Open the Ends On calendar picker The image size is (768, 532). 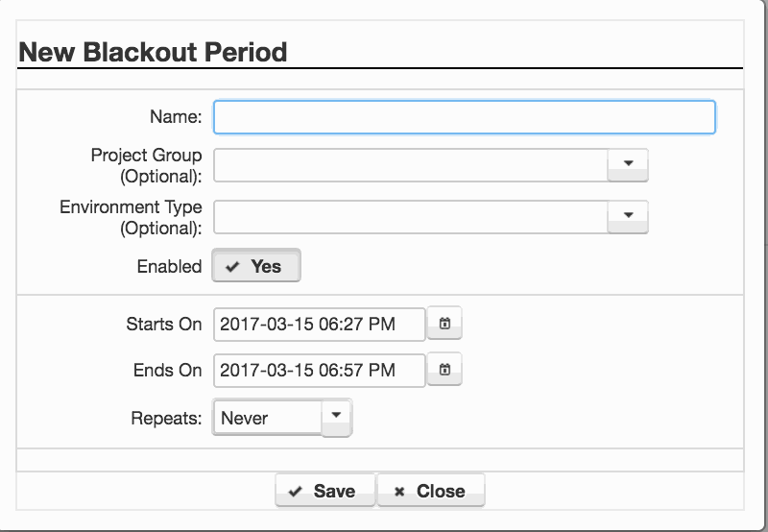(444, 370)
